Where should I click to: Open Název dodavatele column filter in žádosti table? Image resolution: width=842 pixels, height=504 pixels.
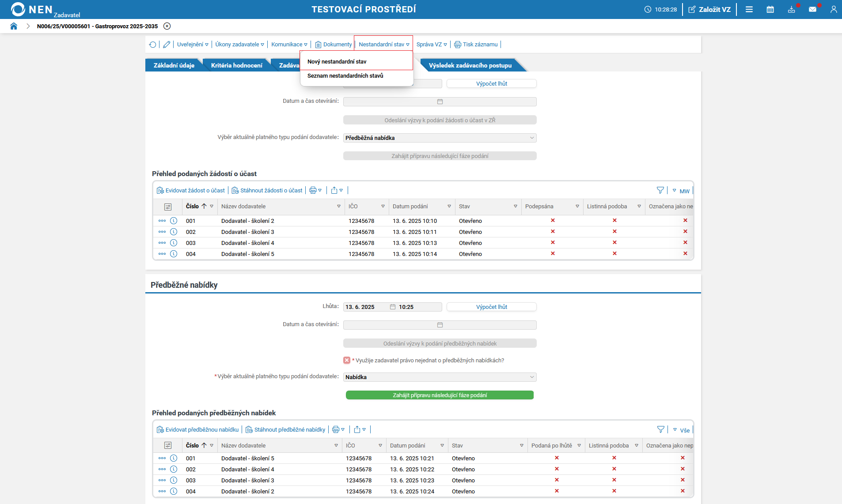coord(339,207)
